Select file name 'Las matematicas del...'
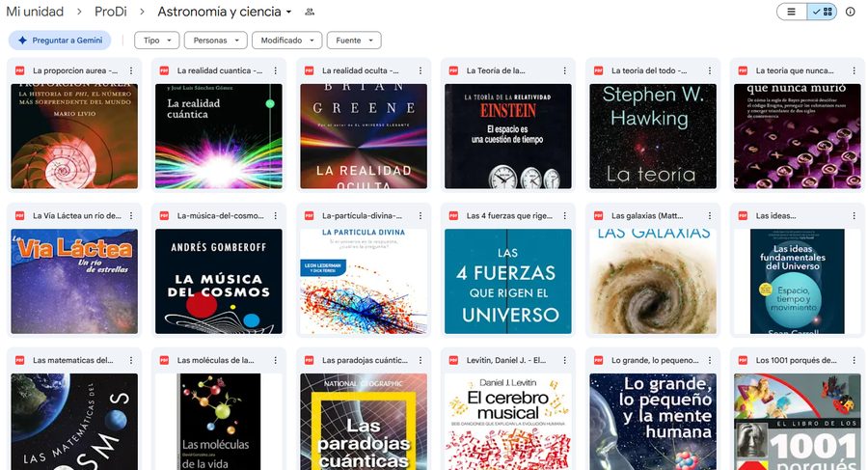 coord(72,360)
